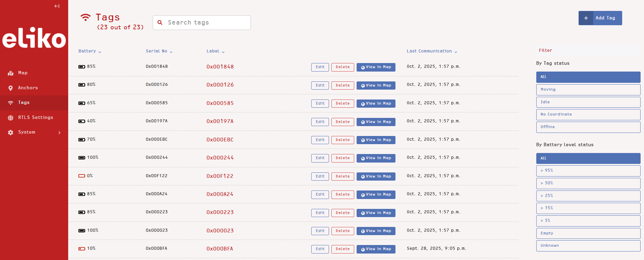Collapse the sidebar with the arrow icon

pyautogui.click(x=57, y=6)
